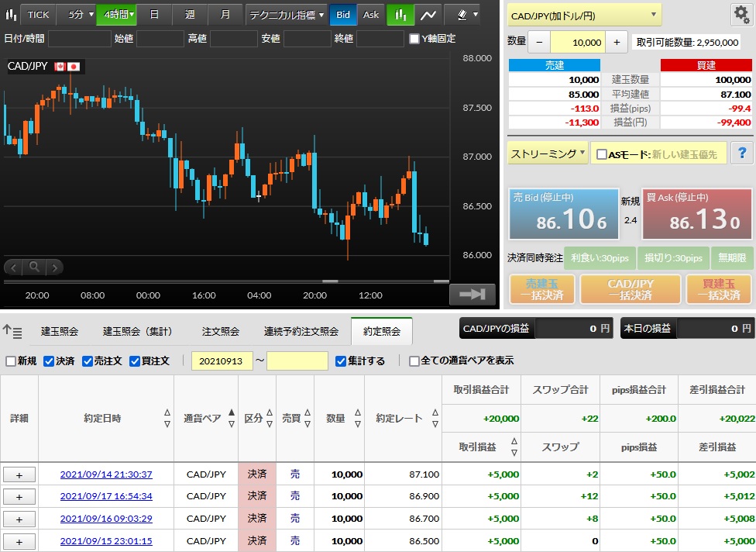This screenshot has height=552, width=756.
Task: Select Bid price display
Action: click(x=343, y=15)
